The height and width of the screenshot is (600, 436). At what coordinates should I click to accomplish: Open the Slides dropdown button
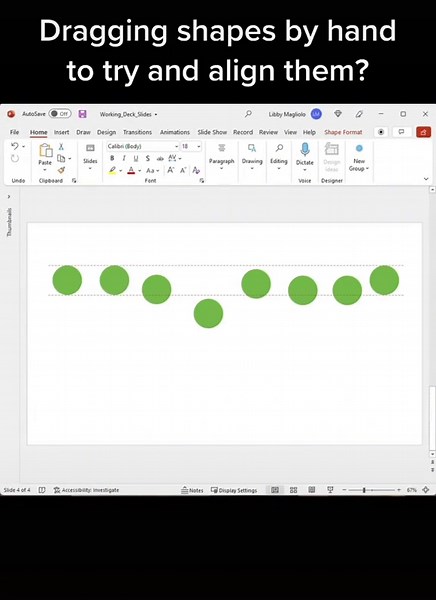pyautogui.click(x=90, y=158)
